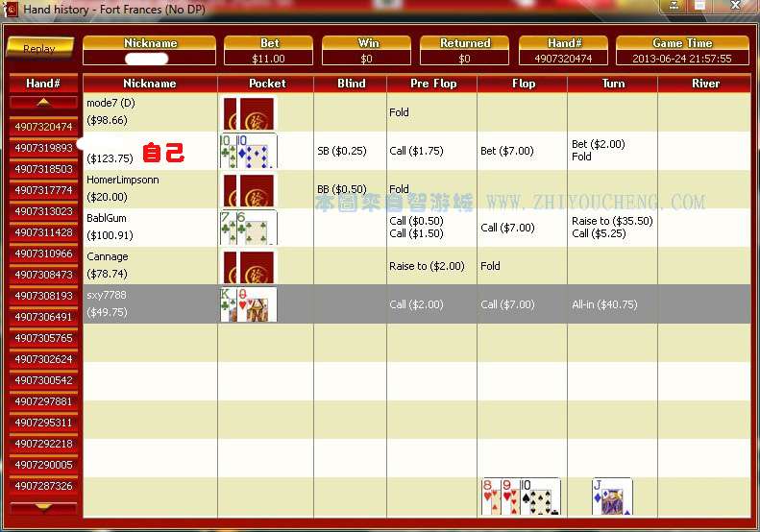Image resolution: width=760 pixels, height=532 pixels.
Task: Choose hand 4907287326 in the list
Action: click(43, 486)
